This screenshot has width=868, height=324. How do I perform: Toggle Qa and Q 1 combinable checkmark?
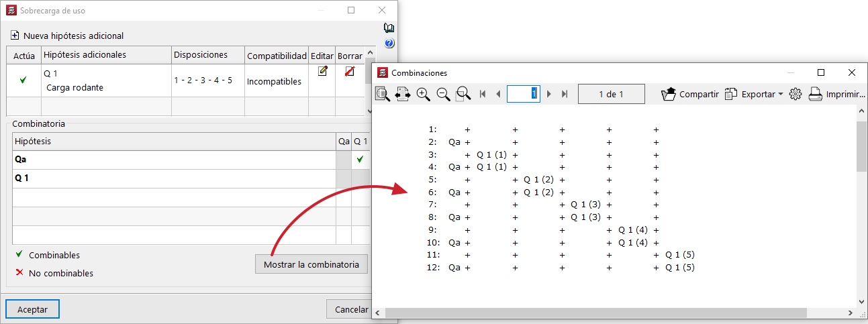(x=360, y=160)
